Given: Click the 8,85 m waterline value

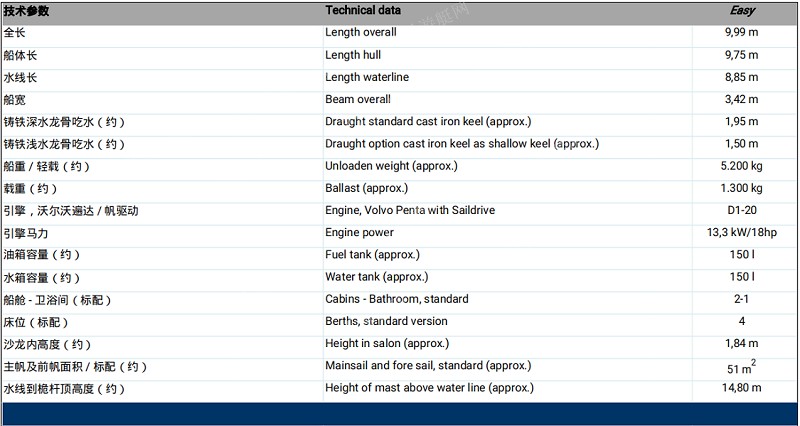Looking at the screenshot, I should click(741, 77).
